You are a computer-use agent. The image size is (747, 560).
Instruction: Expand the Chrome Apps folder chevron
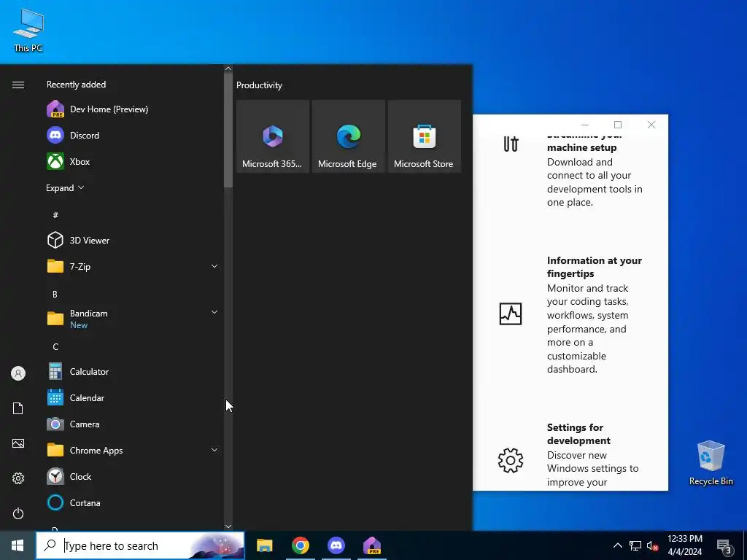tap(214, 450)
